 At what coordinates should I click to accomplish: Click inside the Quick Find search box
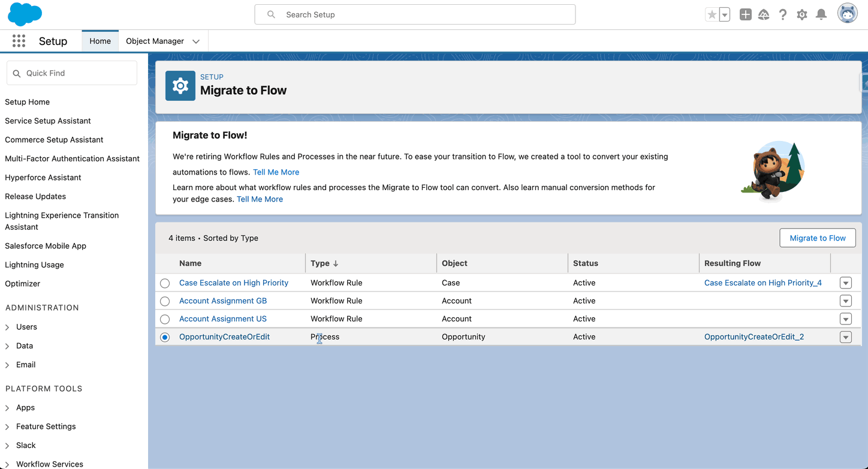coord(72,73)
